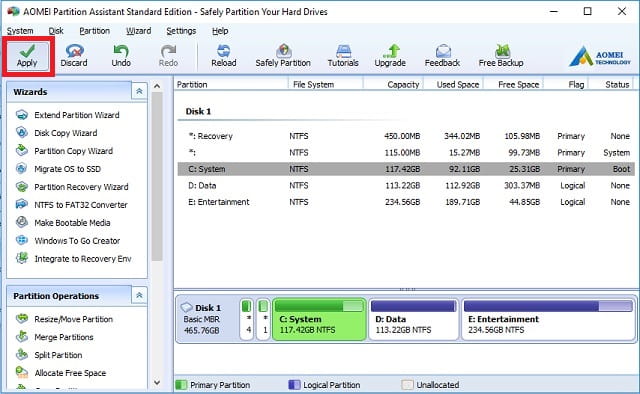The image size is (640, 394).
Task: Discard pending operations
Action: 74,56
